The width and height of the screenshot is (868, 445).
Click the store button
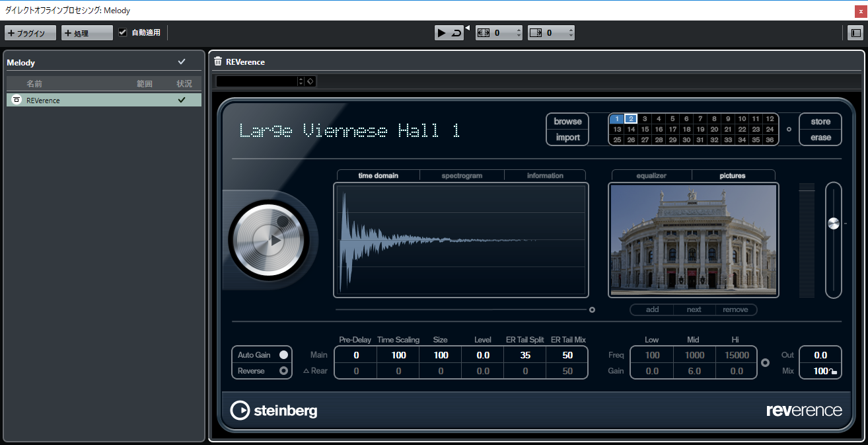point(820,122)
